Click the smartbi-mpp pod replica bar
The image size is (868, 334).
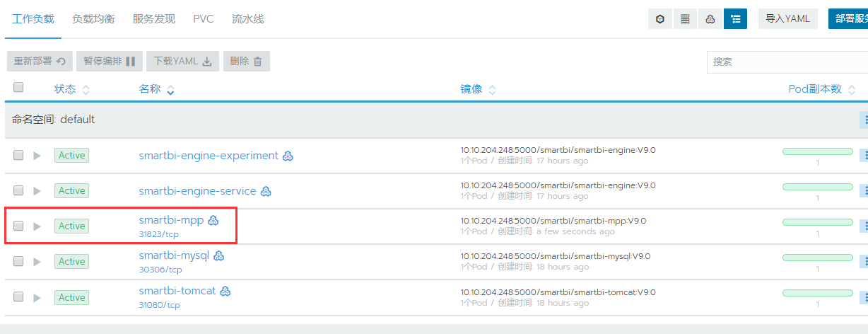click(x=818, y=222)
